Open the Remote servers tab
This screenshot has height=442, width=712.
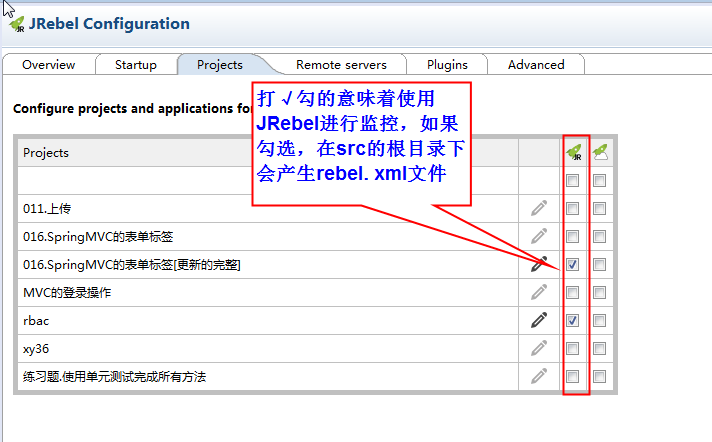pos(341,65)
